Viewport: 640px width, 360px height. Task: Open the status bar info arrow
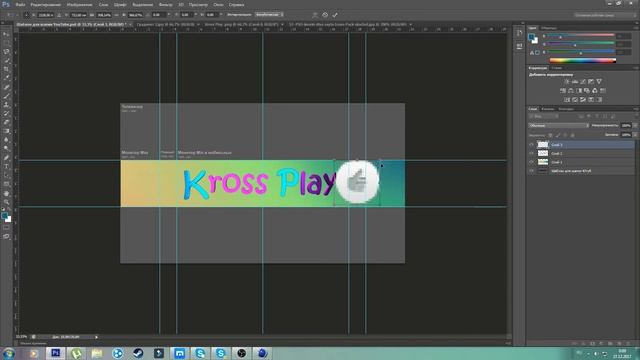point(96,337)
